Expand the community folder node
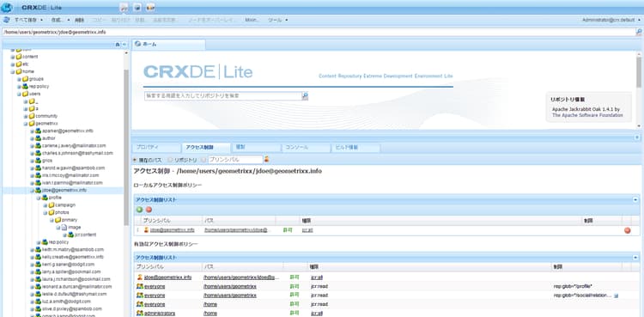Screen dimensions: 644x317 [26, 116]
